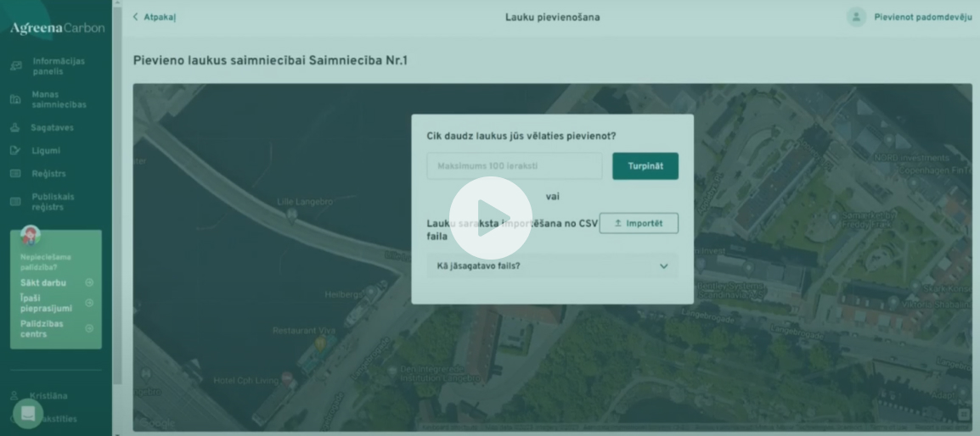Click the Importēt button
Screen dimensions: 980x436
(639, 223)
